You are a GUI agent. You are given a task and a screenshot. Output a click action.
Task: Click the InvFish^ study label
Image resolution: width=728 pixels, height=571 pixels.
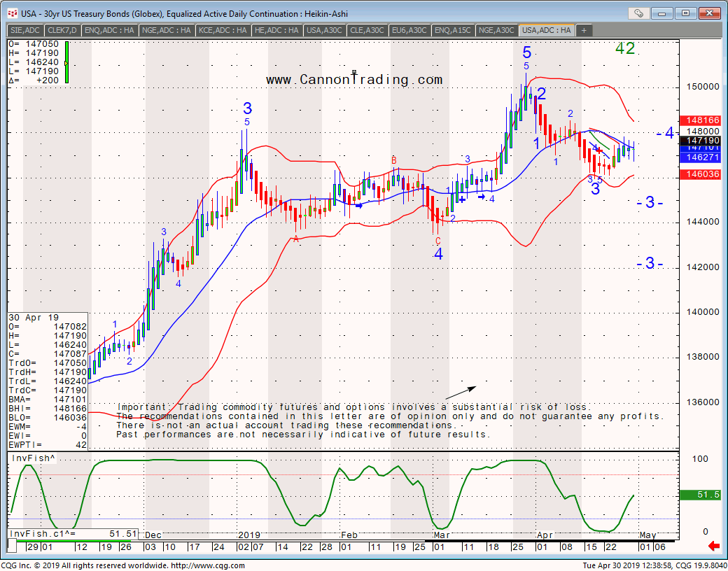click(x=33, y=459)
